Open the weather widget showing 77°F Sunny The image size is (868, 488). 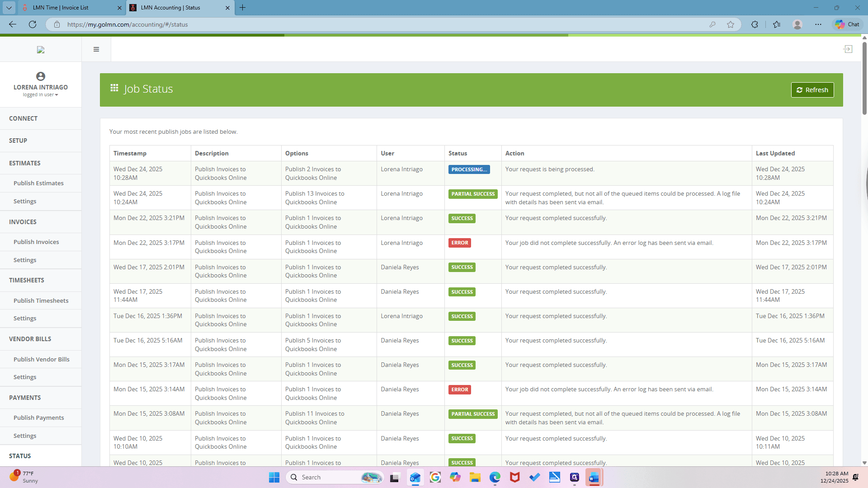pos(24,477)
